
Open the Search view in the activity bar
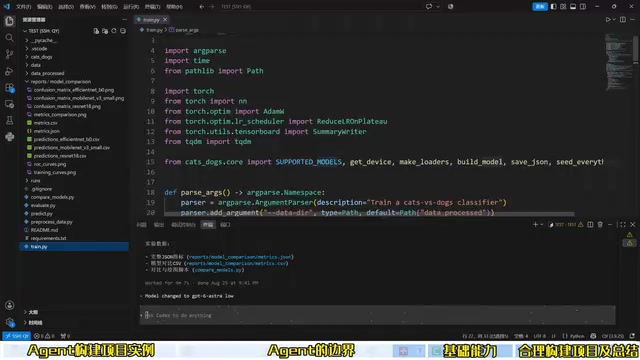coord(9,38)
